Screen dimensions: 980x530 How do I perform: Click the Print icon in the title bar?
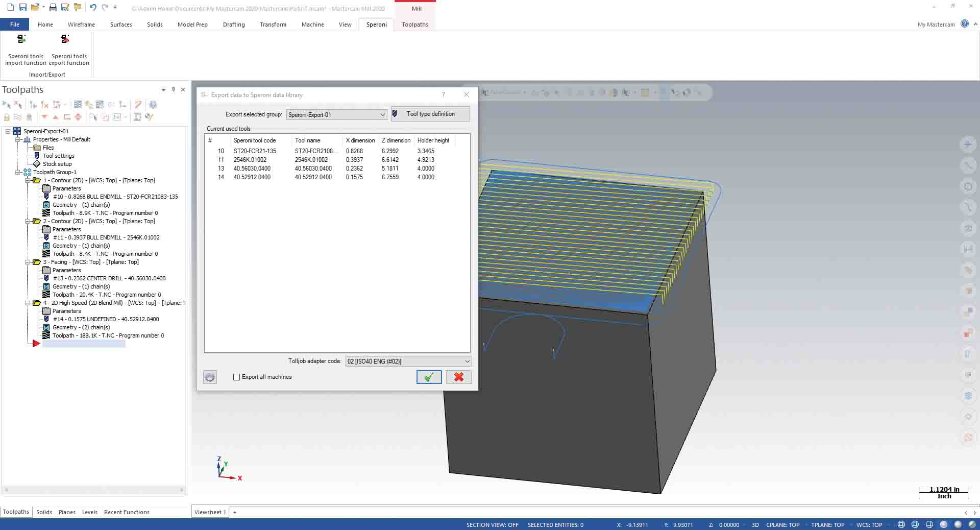53,7
